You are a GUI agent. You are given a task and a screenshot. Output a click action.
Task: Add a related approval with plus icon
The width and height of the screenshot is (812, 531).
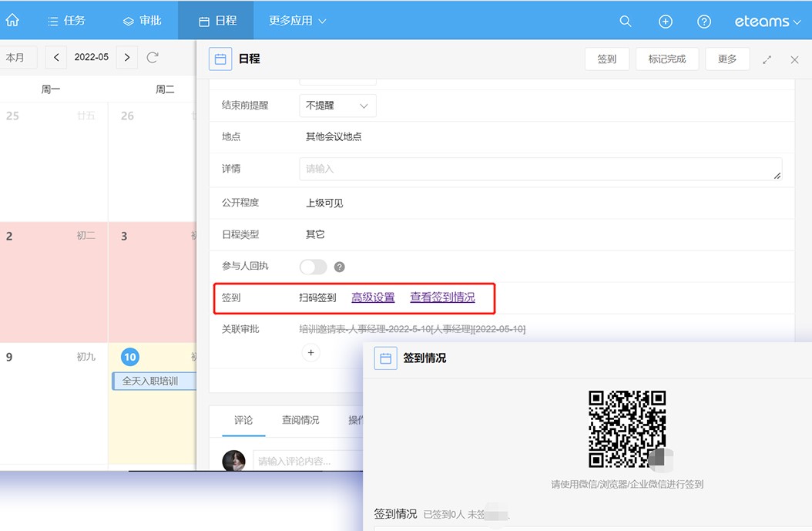pos(310,353)
